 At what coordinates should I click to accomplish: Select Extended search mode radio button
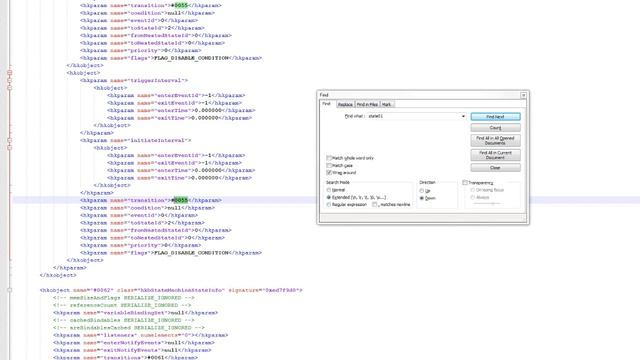pos(329,198)
